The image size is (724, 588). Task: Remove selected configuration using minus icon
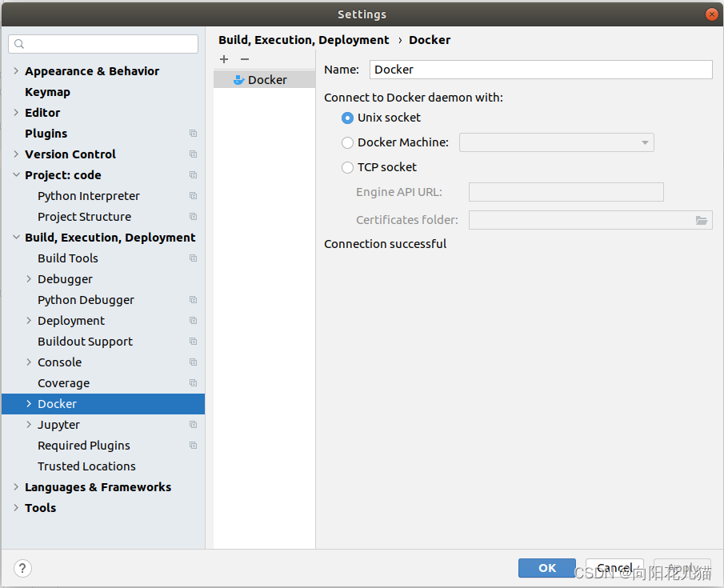coord(244,59)
